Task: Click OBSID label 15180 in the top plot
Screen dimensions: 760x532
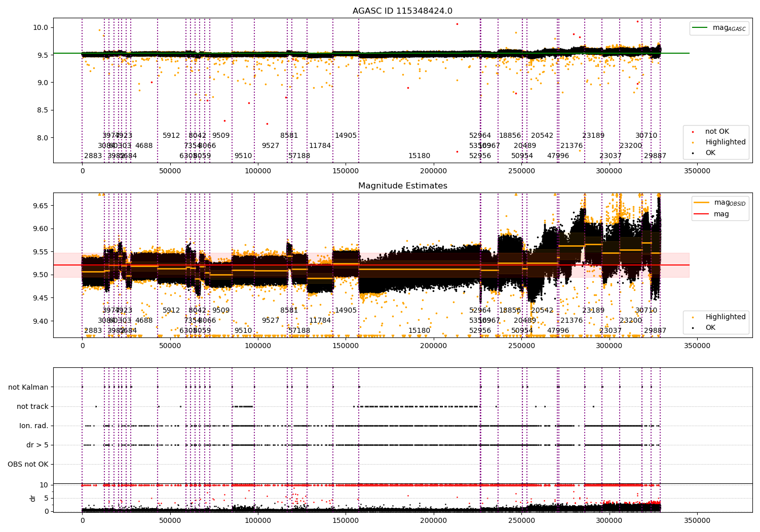Action: [x=419, y=156]
